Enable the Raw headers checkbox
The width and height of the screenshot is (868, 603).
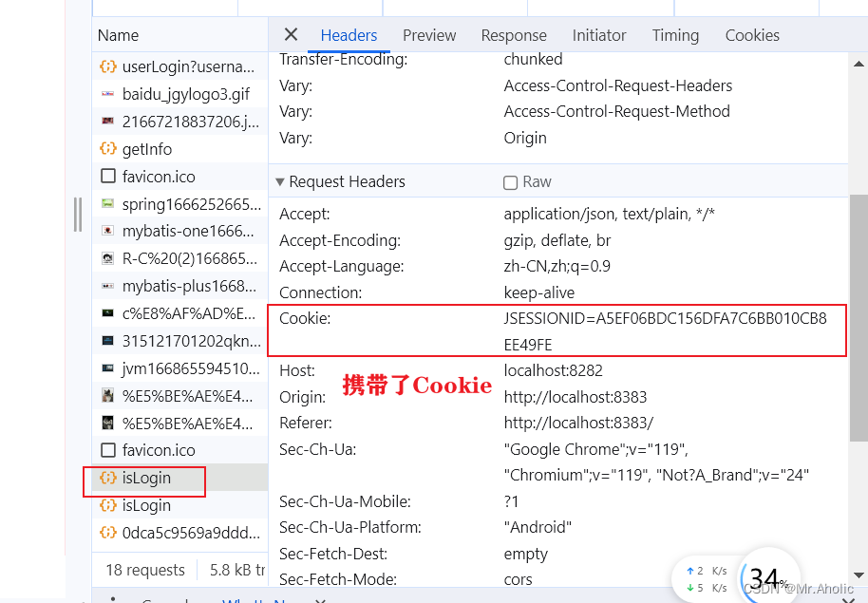point(511,181)
